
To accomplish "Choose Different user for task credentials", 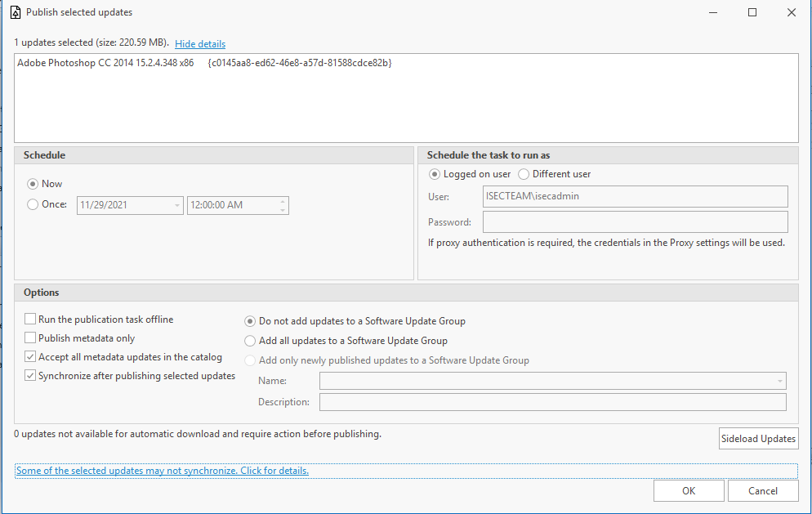I will 523,174.
